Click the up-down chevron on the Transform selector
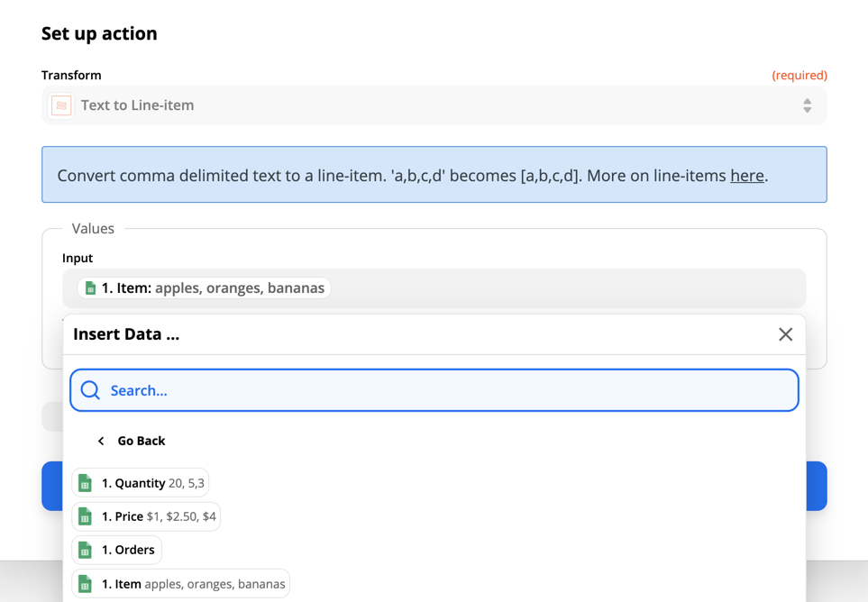 click(x=807, y=105)
